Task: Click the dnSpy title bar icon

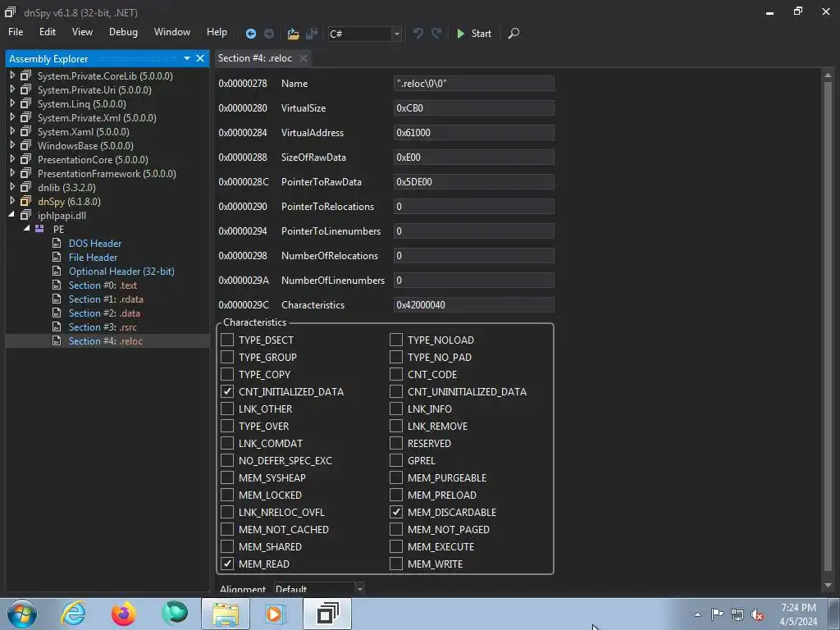Action: point(10,11)
